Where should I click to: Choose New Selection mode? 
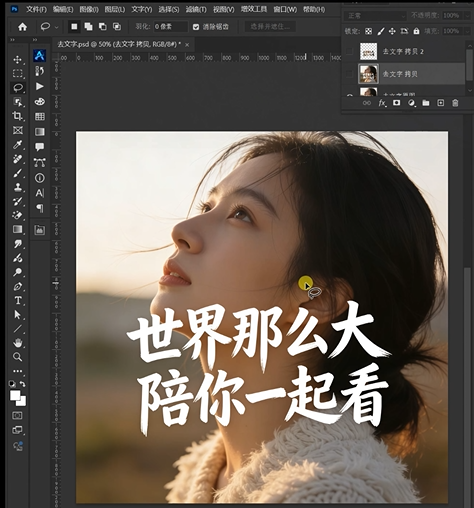(74, 27)
